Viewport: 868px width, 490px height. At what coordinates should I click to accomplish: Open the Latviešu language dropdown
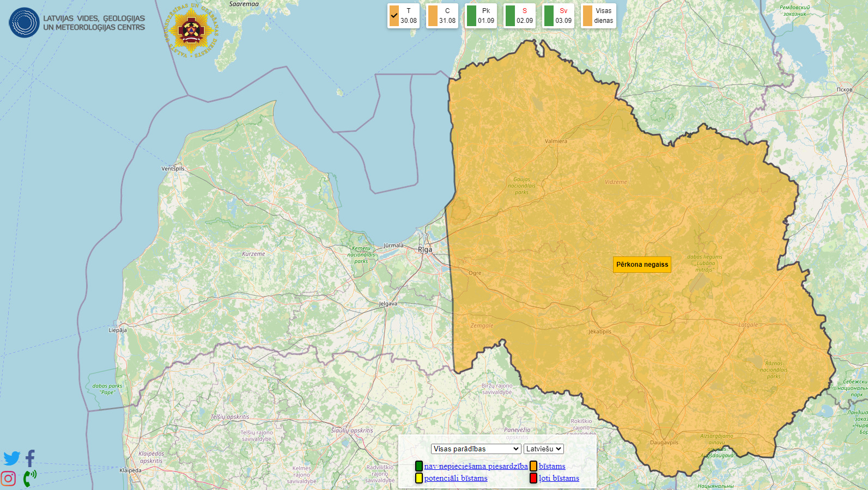[543, 449]
